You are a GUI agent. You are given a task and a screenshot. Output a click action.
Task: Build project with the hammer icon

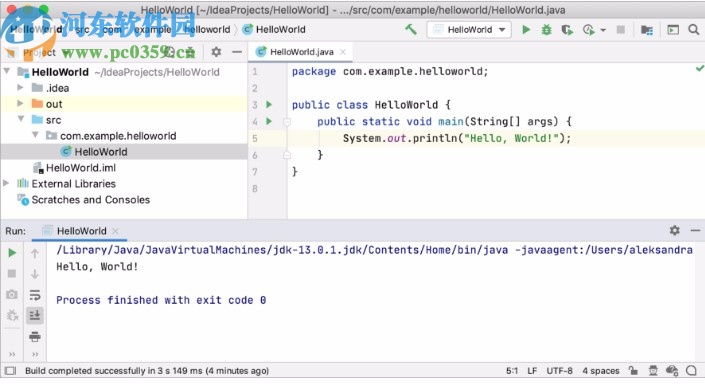411,30
